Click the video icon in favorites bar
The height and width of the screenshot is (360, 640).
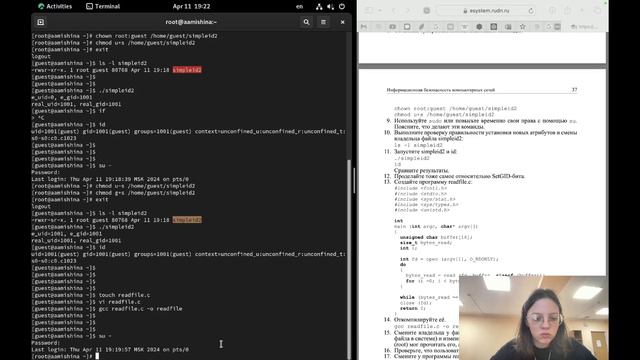pyautogui.click(x=392, y=27)
